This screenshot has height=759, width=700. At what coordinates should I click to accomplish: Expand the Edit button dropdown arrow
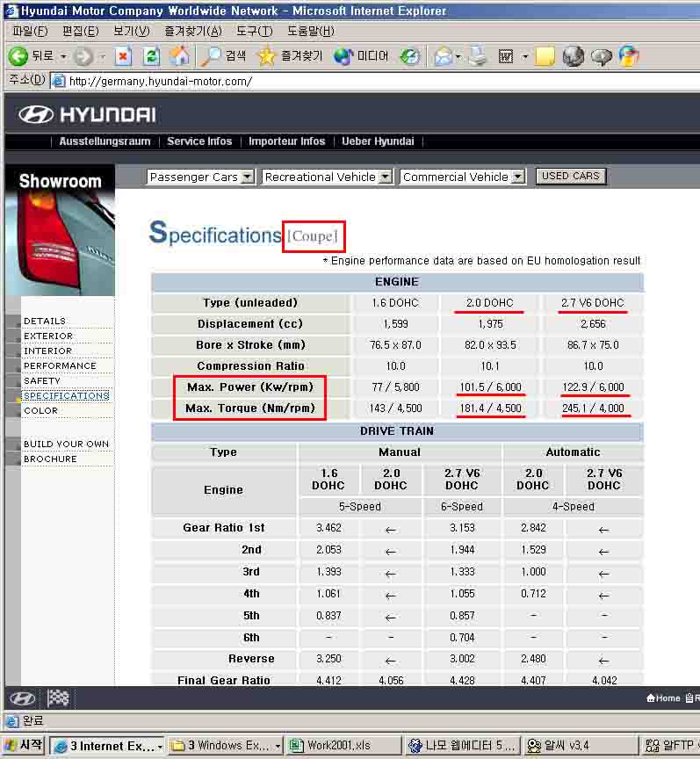524,57
